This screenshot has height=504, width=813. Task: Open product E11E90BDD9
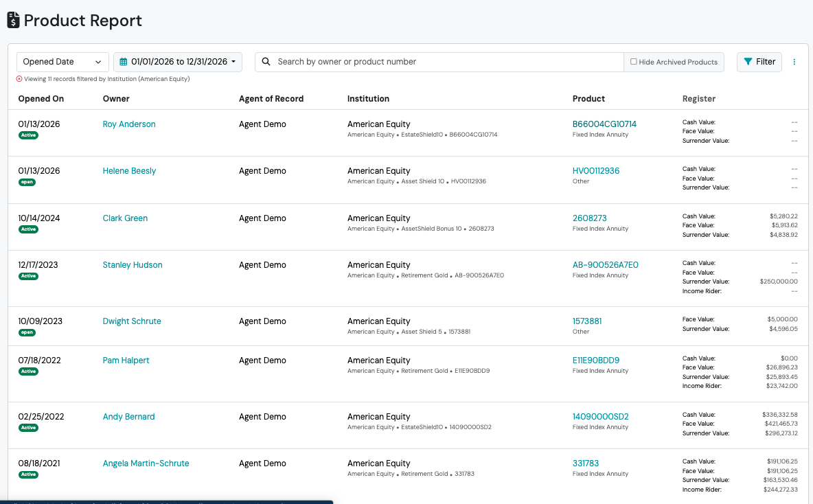[596, 360]
